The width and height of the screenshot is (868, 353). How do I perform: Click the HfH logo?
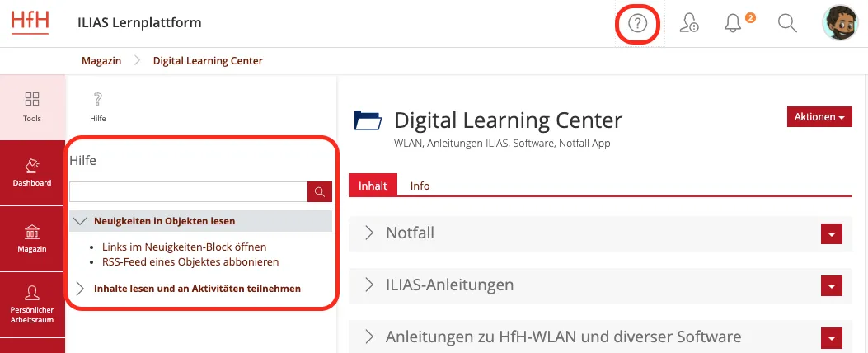(x=30, y=22)
